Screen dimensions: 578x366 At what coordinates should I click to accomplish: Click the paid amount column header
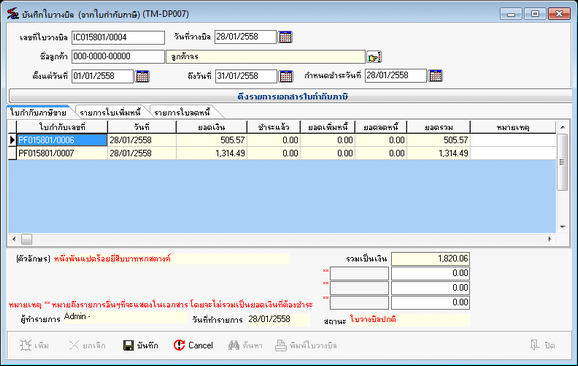tap(274, 127)
